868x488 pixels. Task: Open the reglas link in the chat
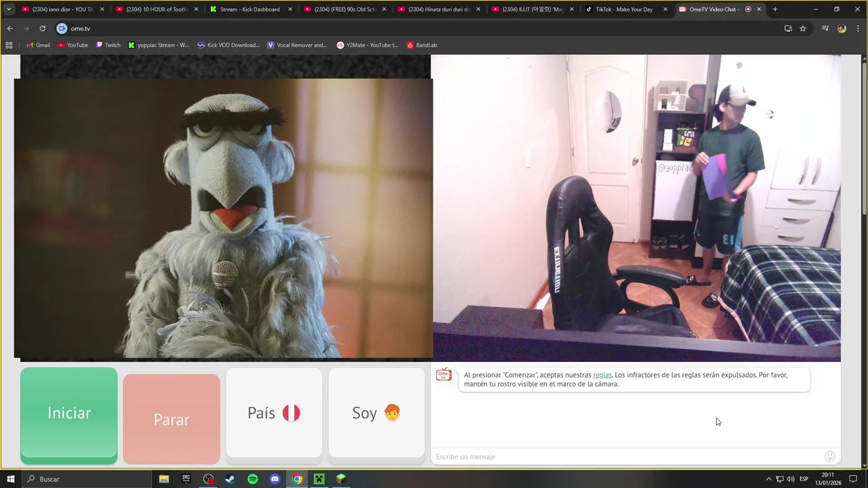click(x=602, y=375)
